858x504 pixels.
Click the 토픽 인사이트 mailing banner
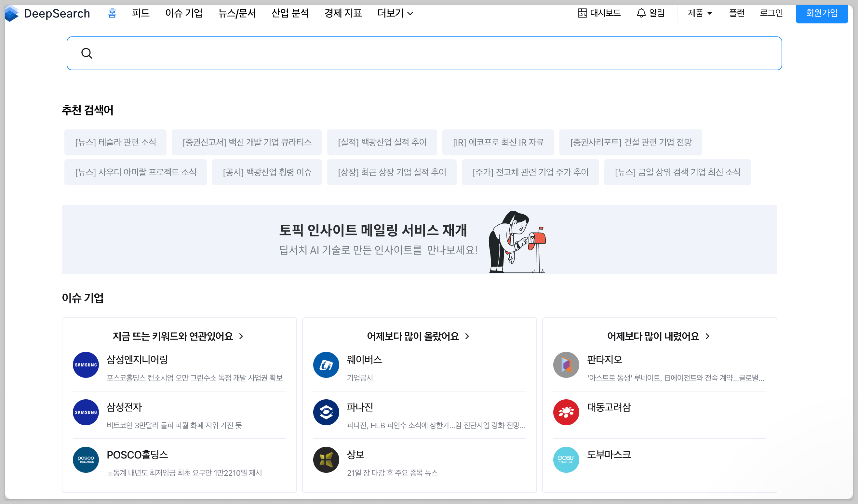pos(419,239)
